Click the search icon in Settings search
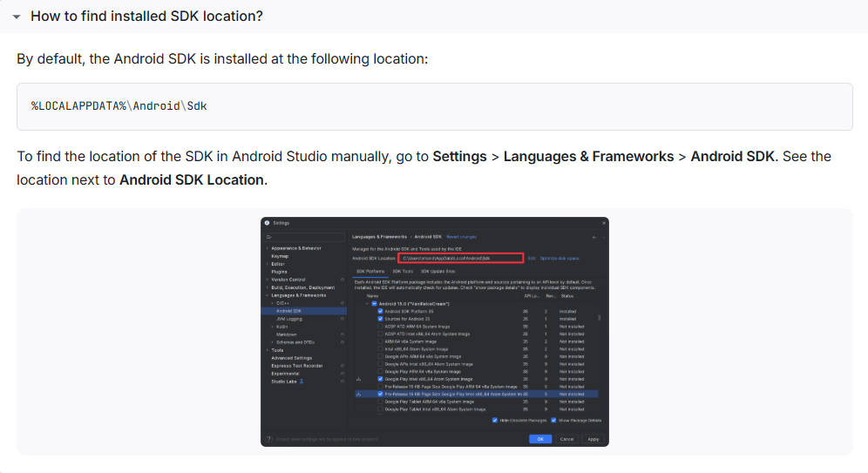 [x=269, y=237]
